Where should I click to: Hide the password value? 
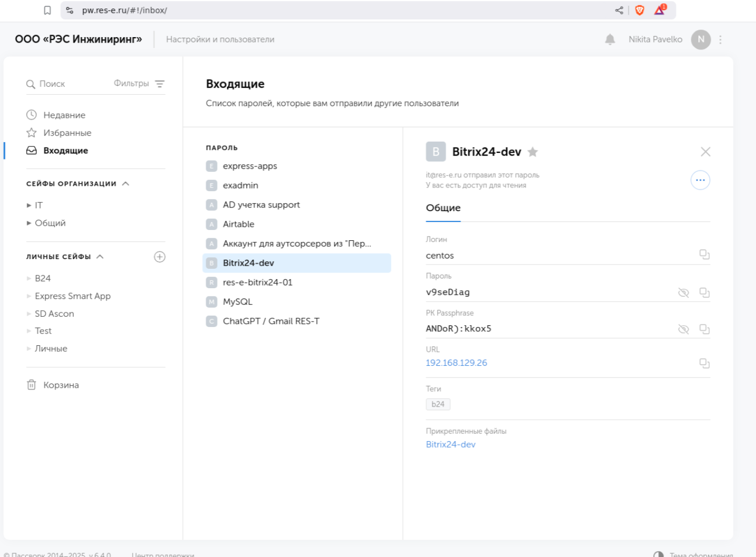683,293
